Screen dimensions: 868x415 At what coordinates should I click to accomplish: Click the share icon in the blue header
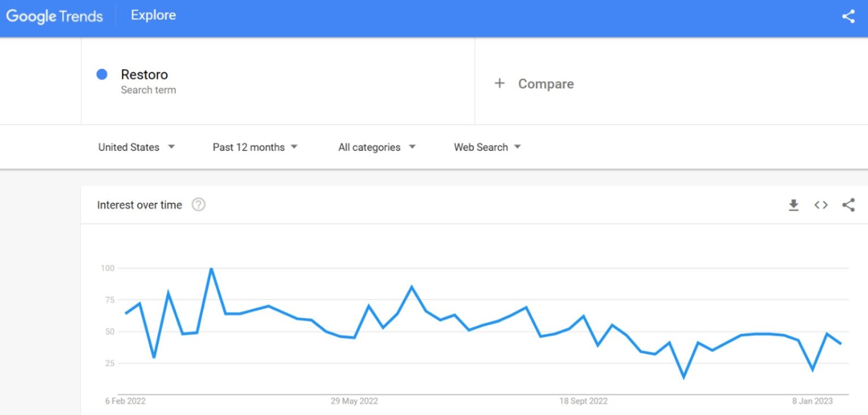(x=848, y=16)
